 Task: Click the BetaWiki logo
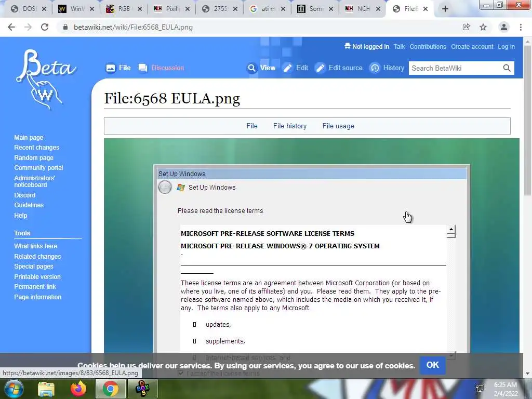pos(46,79)
